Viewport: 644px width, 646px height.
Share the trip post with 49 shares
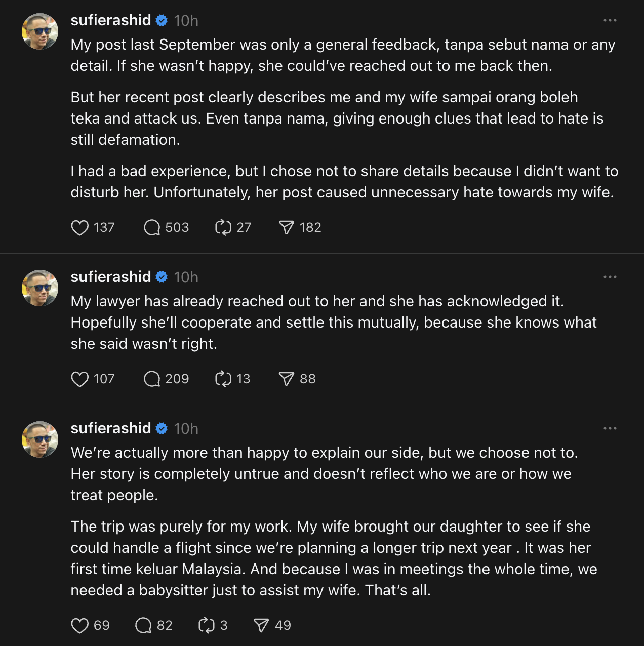(261, 626)
